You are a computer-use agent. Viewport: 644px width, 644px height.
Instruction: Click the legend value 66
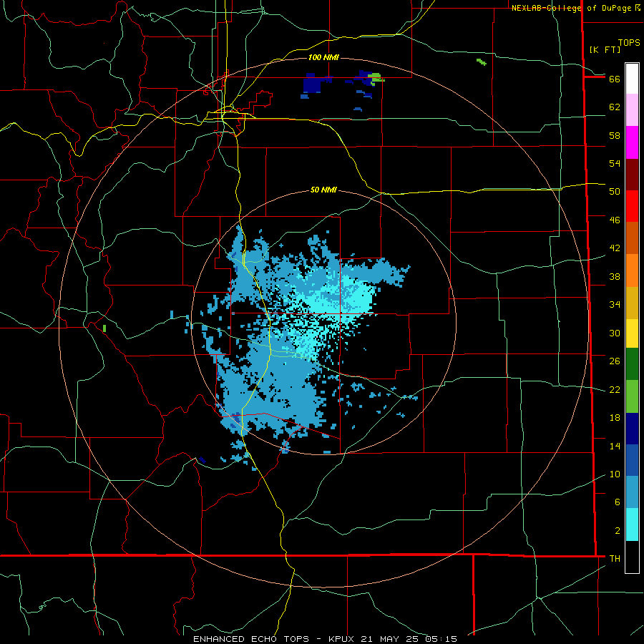click(615, 79)
